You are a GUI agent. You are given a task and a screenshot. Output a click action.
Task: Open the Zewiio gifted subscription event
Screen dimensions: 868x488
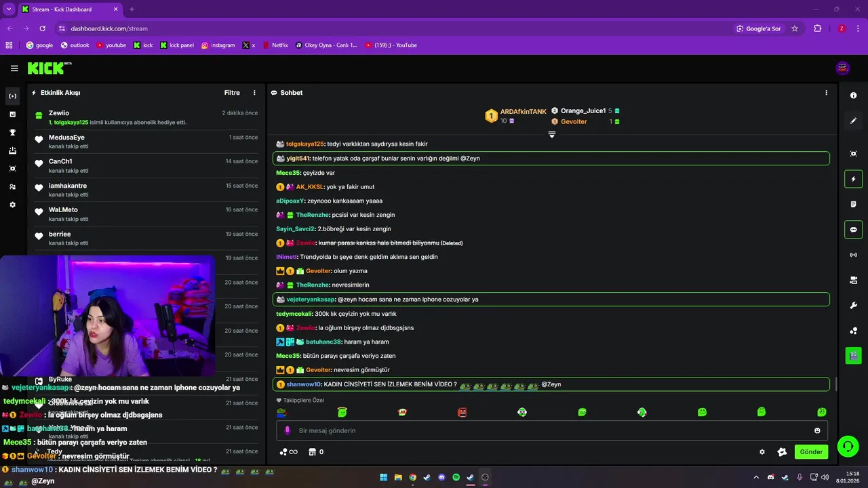tap(146, 117)
